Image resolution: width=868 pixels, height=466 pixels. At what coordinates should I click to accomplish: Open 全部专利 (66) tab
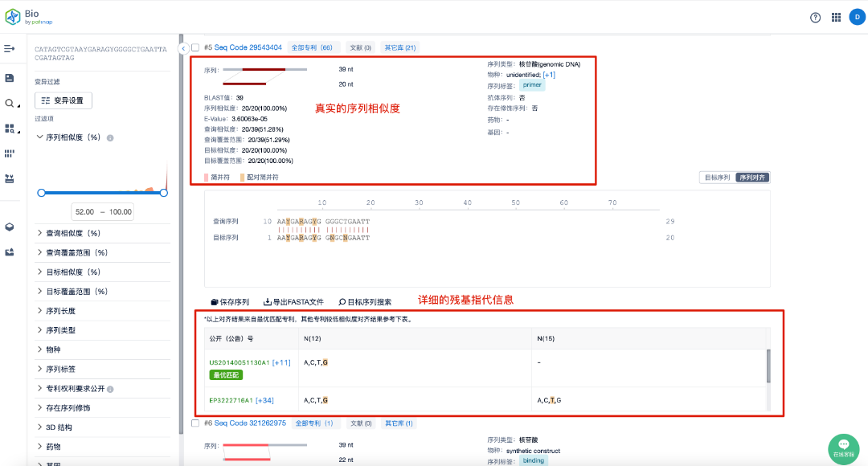[312, 47]
